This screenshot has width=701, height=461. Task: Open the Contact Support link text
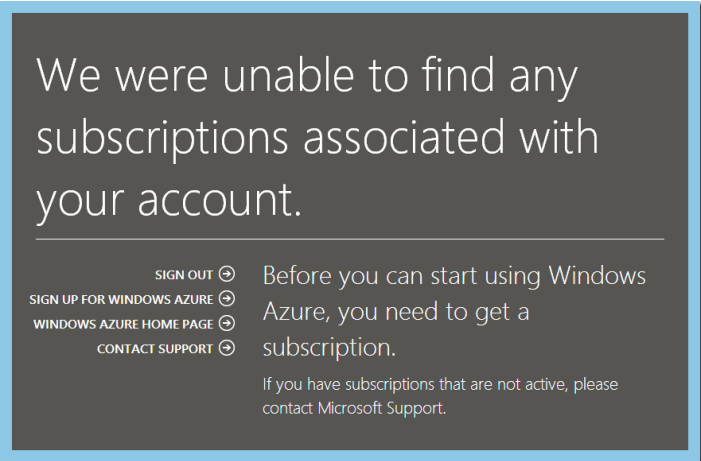[x=154, y=349]
